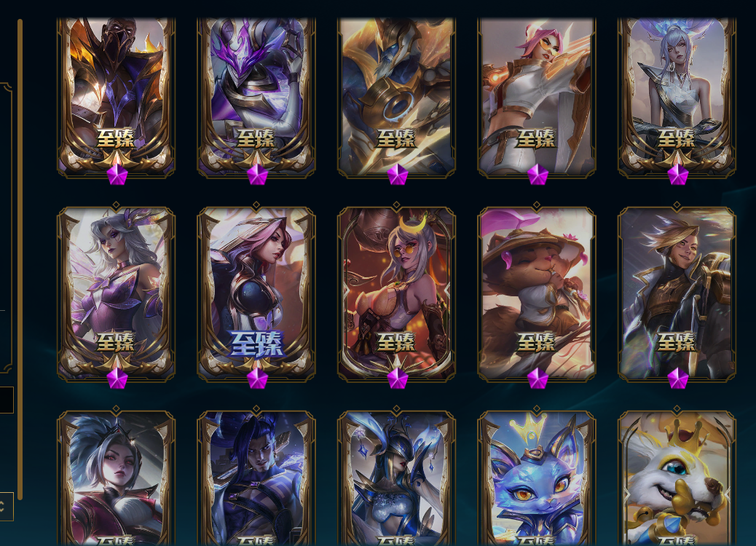Select the blue-helmeted woman prestige card
Viewport: 756px width, 546px height.
click(x=396, y=478)
